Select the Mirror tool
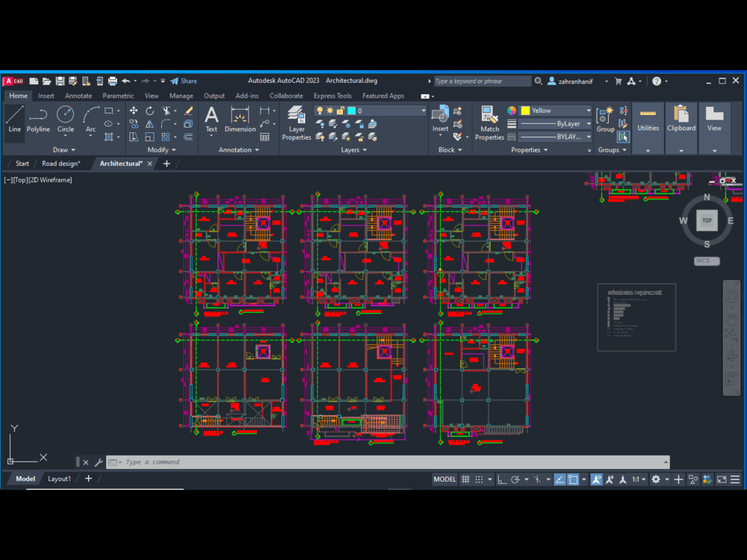 149,124
